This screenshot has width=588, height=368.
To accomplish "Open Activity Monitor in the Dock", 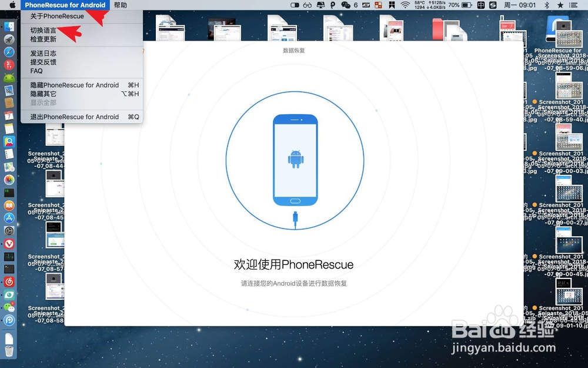I will point(9,257).
